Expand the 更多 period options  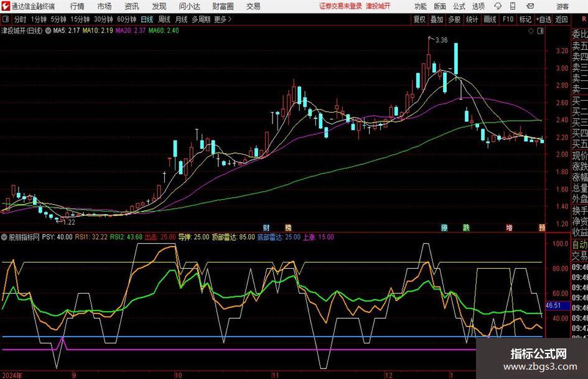point(223,19)
